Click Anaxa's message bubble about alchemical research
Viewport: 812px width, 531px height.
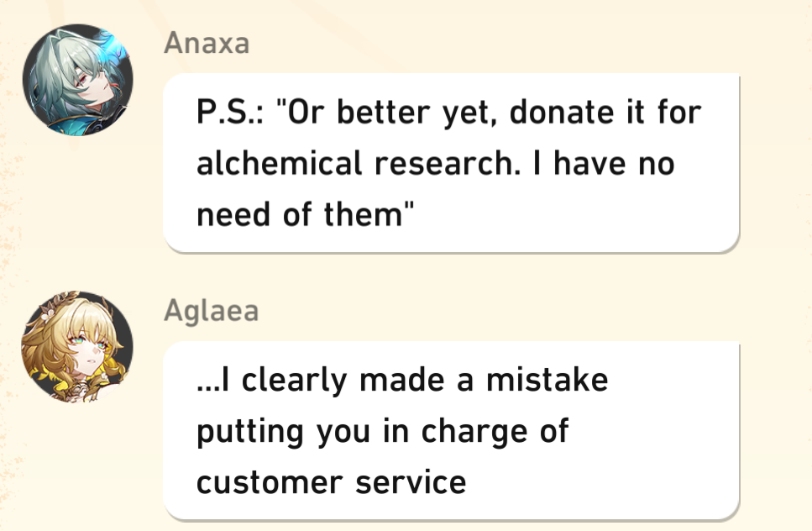click(x=451, y=162)
